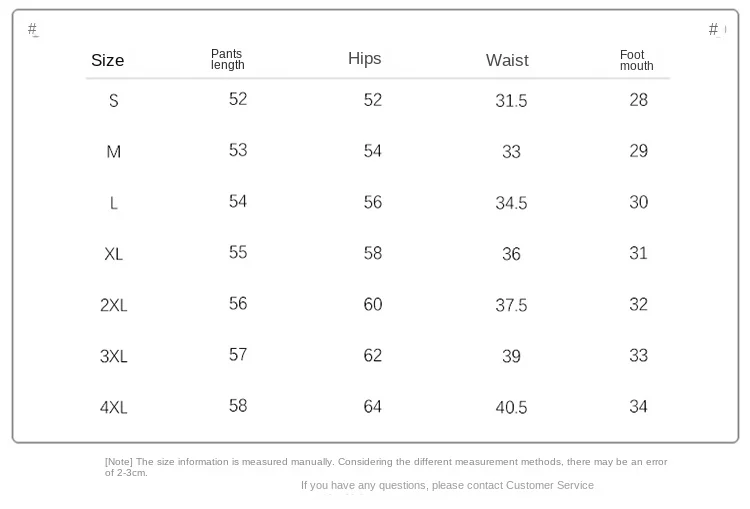Click the manual measurement note text
750x509 pixels.
tap(386, 462)
